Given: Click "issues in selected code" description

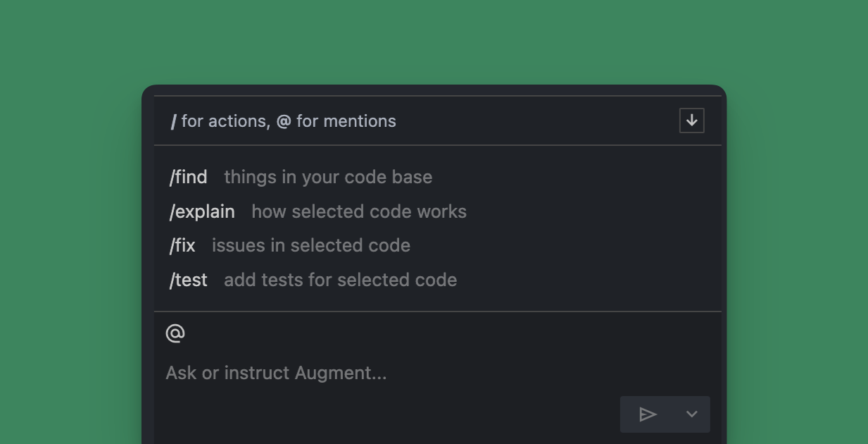Looking at the screenshot, I should click(x=311, y=245).
